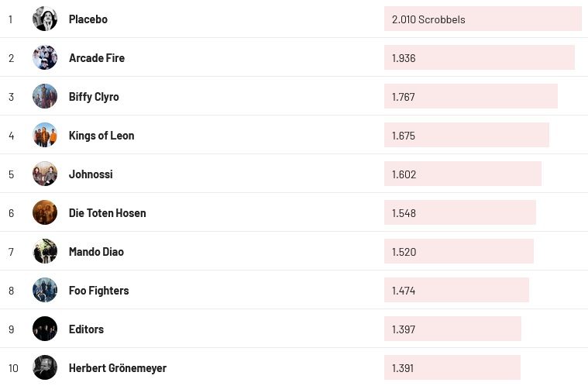Click the Biffy Clyro name link
Viewport: 588px width, 386px height.
(94, 97)
